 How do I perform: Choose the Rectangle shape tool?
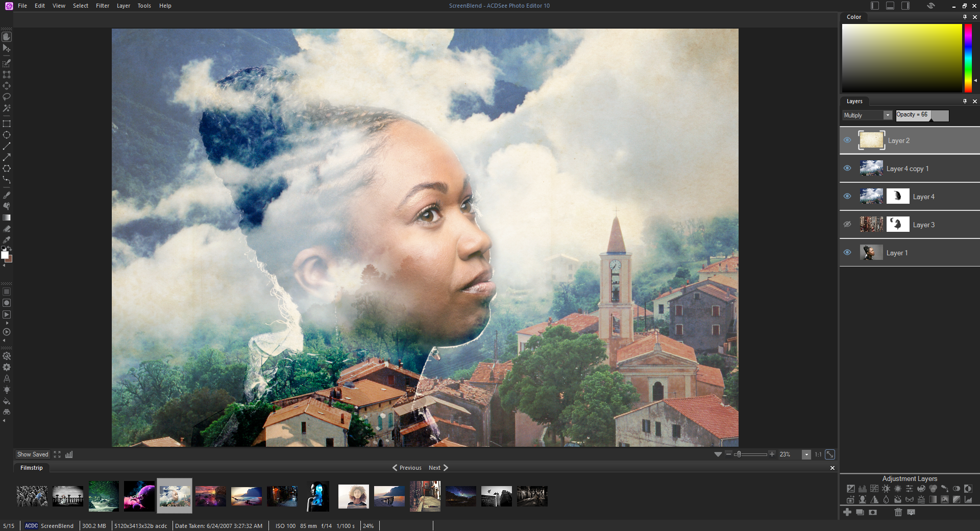pos(7,124)
